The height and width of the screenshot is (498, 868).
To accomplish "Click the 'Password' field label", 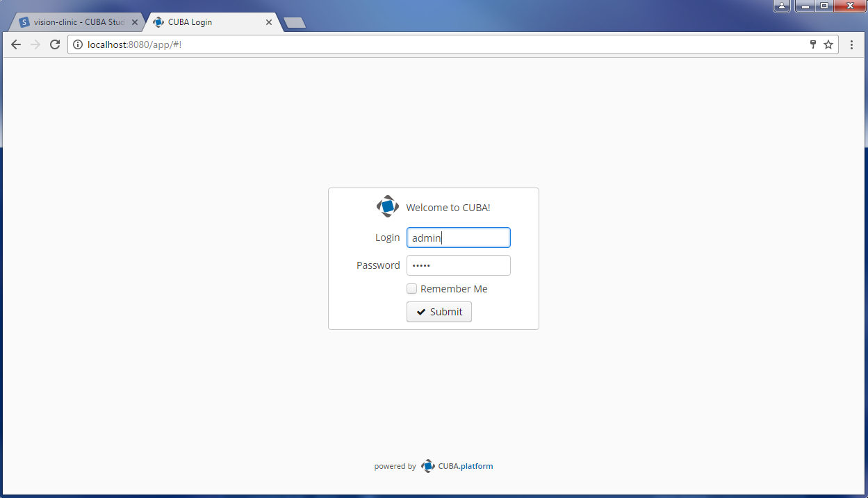I will point(378,265).
